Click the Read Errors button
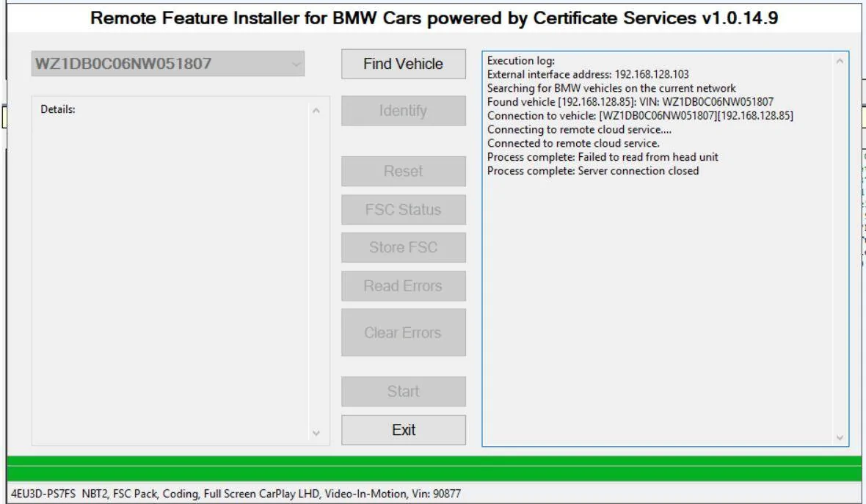This screenshot has height=504, width=866. pos(403,286)
